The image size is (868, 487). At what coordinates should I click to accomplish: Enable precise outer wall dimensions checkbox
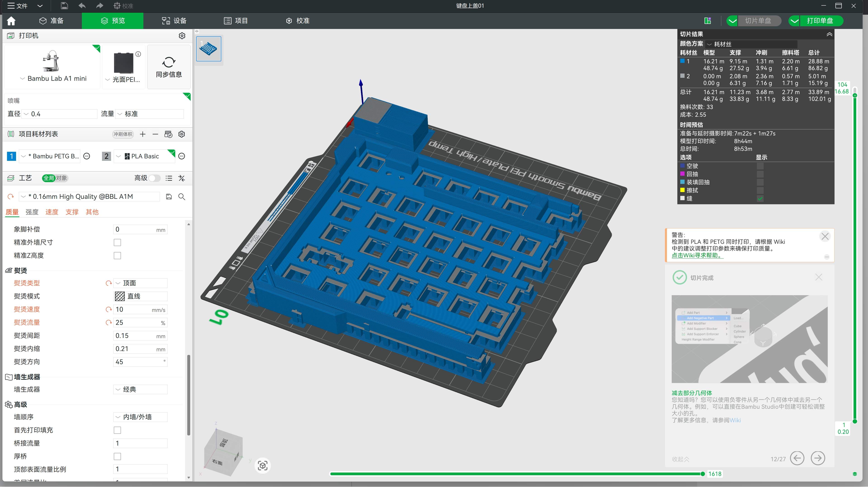117,242
